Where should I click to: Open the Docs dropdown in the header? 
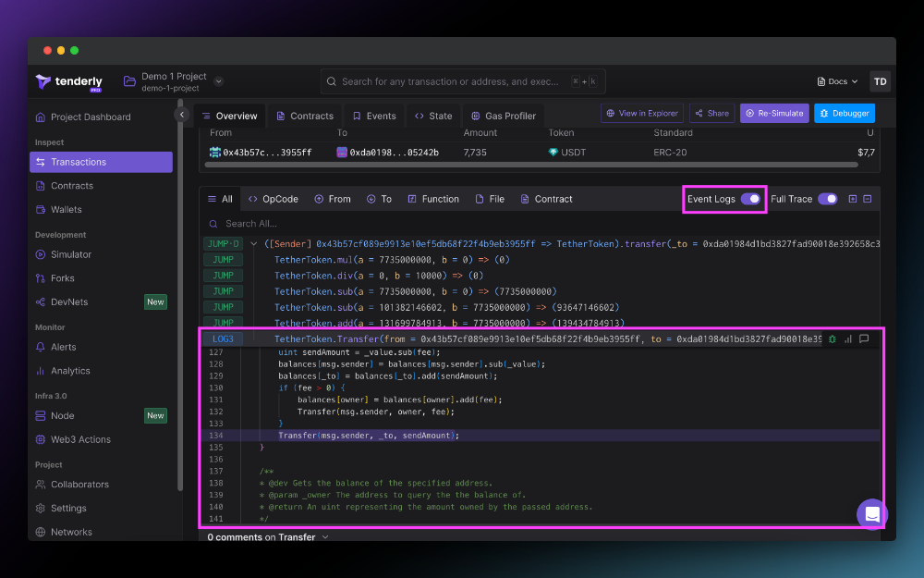[835, 81]
